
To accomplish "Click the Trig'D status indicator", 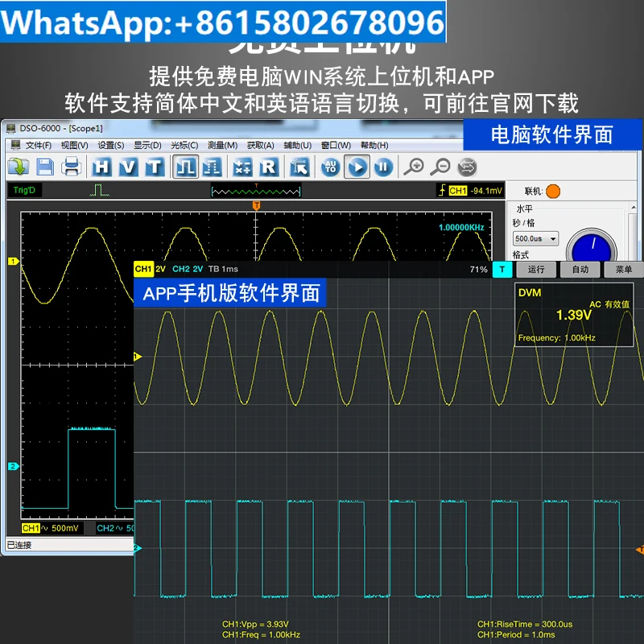I will click(24, 190).
